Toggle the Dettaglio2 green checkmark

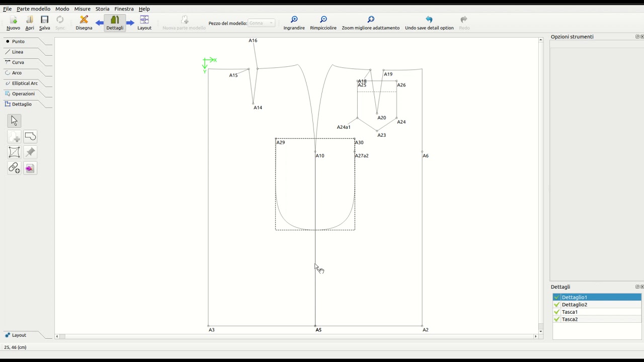pyautogui.click(x=556, y=305)
